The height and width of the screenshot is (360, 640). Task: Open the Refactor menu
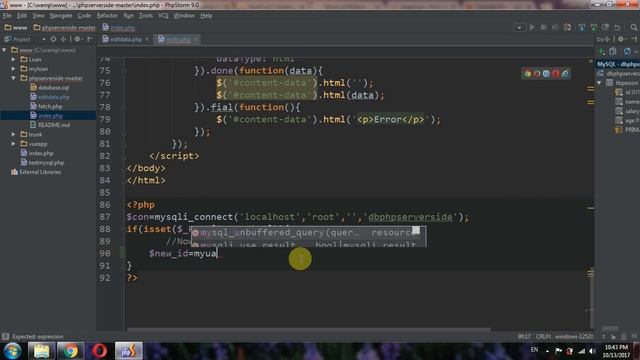(x=107, y=16)
